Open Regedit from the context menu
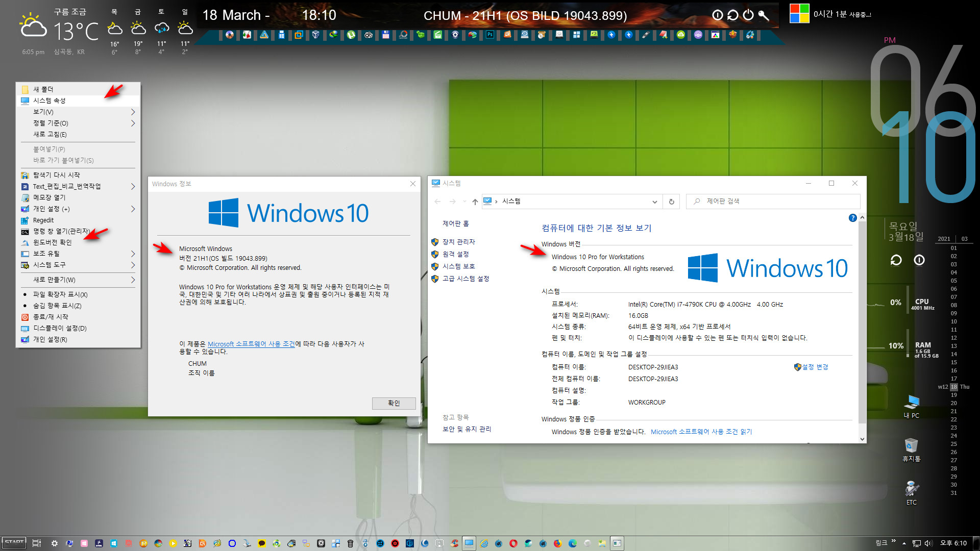The image size is (980, 551). pyautogui.click(x=78, y=220)
